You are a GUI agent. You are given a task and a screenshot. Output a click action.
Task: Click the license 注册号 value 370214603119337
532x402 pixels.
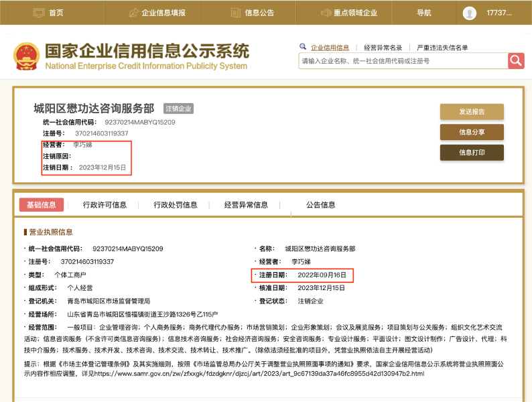(87, 261)
